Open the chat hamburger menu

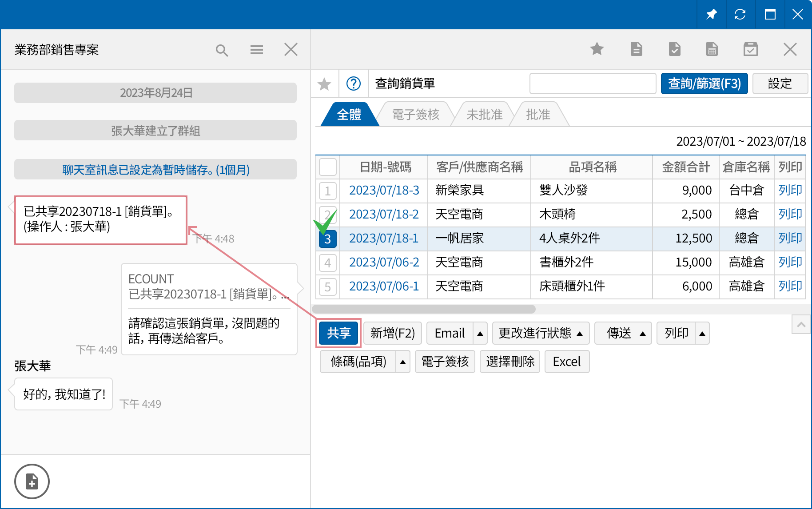(256, 50)
